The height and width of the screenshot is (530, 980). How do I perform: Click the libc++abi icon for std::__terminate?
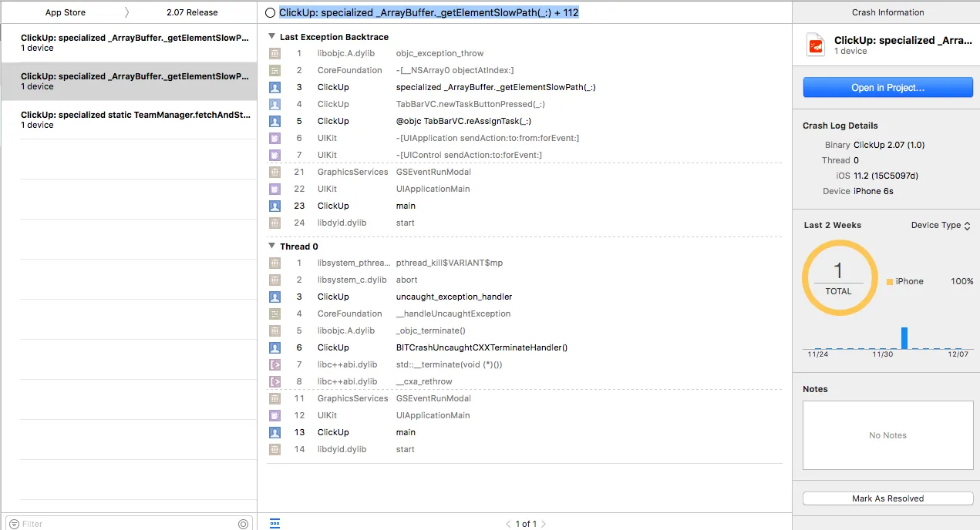click(x=274, y=364)
